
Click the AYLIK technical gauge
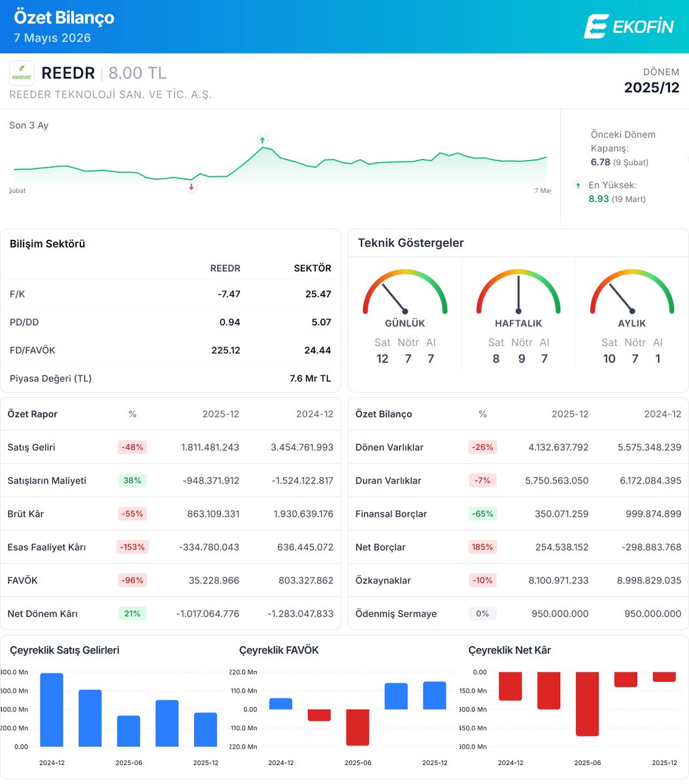pos(632,291)
